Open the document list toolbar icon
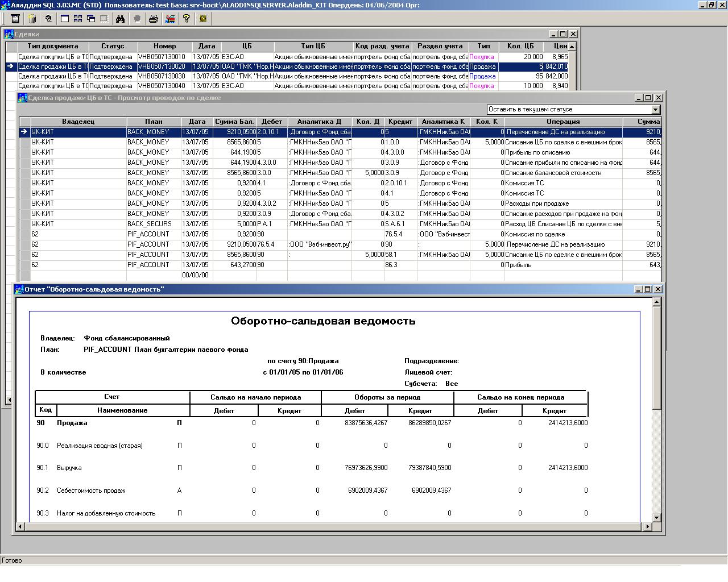Viewport: 728px width, 582px height. [x=15, y=19]
